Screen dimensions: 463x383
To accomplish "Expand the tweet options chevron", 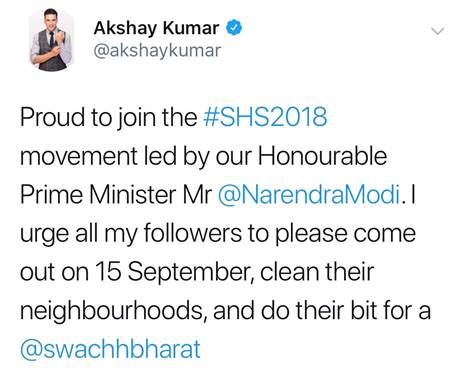I will coord(438,31).
